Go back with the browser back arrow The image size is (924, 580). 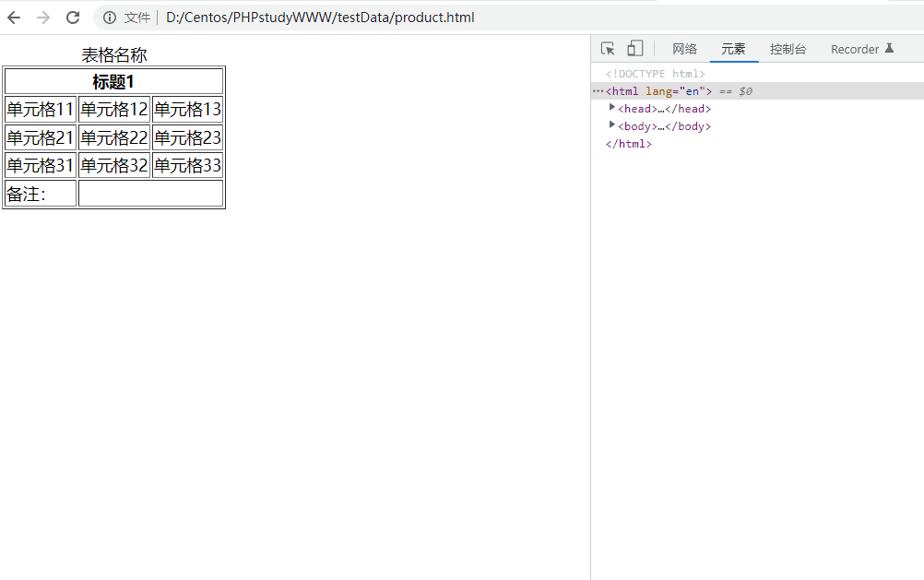(x=14, y=18)
